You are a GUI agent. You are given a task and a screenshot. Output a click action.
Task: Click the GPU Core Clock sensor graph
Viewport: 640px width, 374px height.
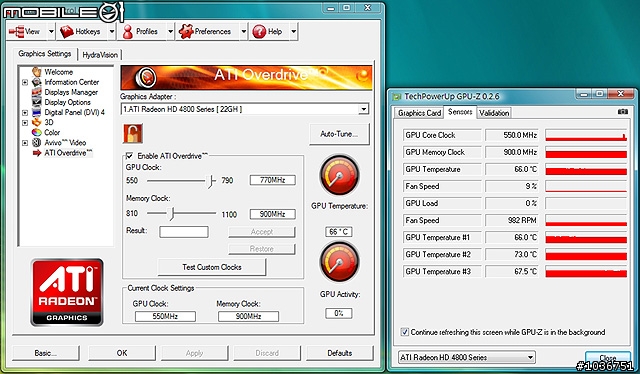pyautogui.click(x=586, y=135)
